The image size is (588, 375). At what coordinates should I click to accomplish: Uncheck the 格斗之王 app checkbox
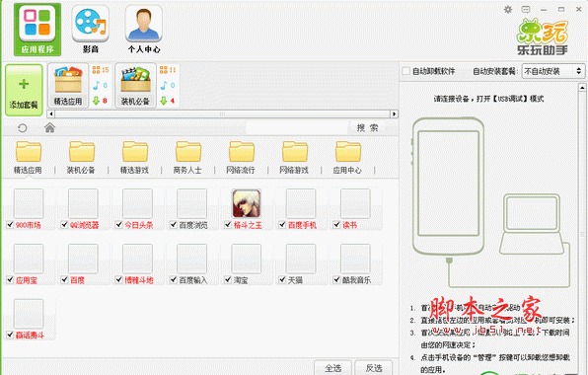click(x=228, y=224)
